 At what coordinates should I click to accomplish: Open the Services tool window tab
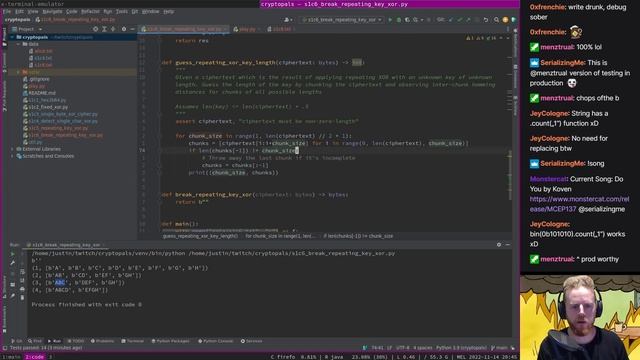(x=251, y=341)
